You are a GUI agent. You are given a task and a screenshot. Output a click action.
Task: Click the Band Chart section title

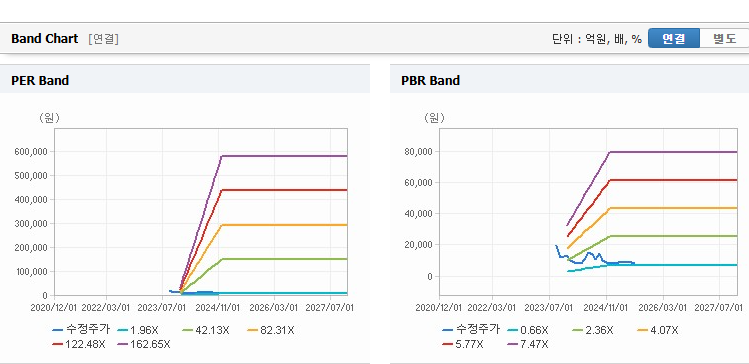point(44,39)
